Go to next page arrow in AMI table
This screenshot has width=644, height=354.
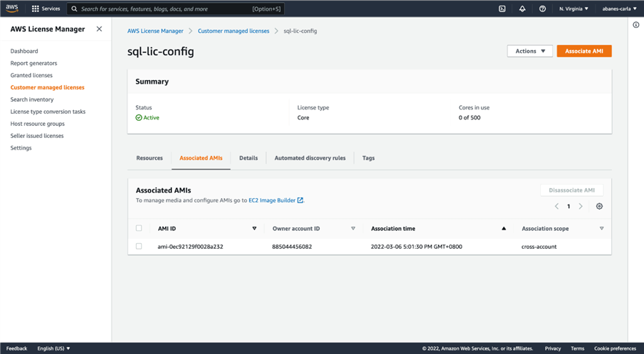coord(580,206)
